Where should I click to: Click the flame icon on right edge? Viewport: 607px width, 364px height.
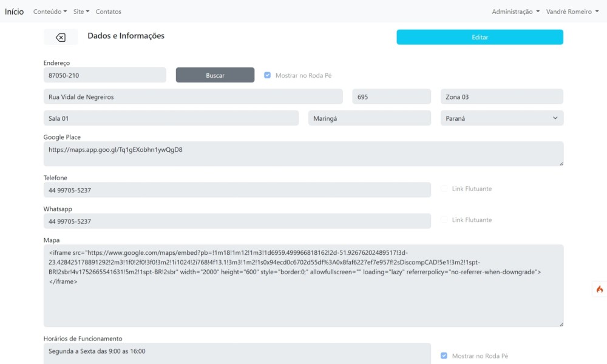(x=599, y=289)
